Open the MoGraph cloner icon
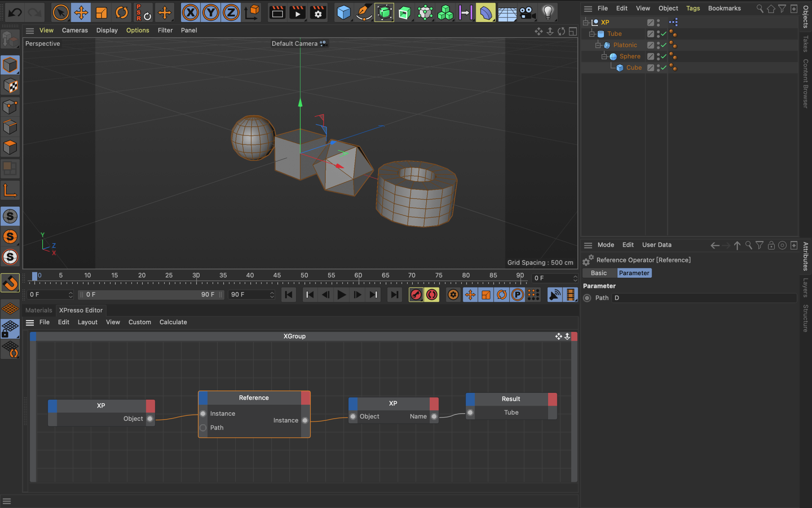This screenshot has height=508, width=812. pos(445,13)
